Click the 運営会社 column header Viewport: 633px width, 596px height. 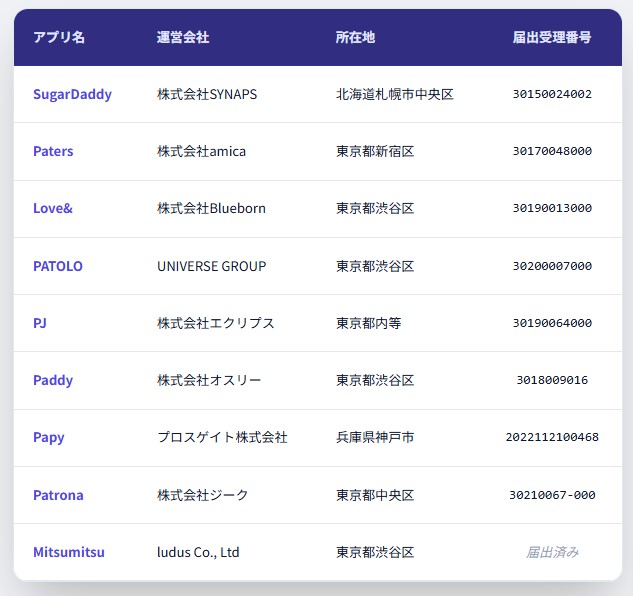click(183, 37)
